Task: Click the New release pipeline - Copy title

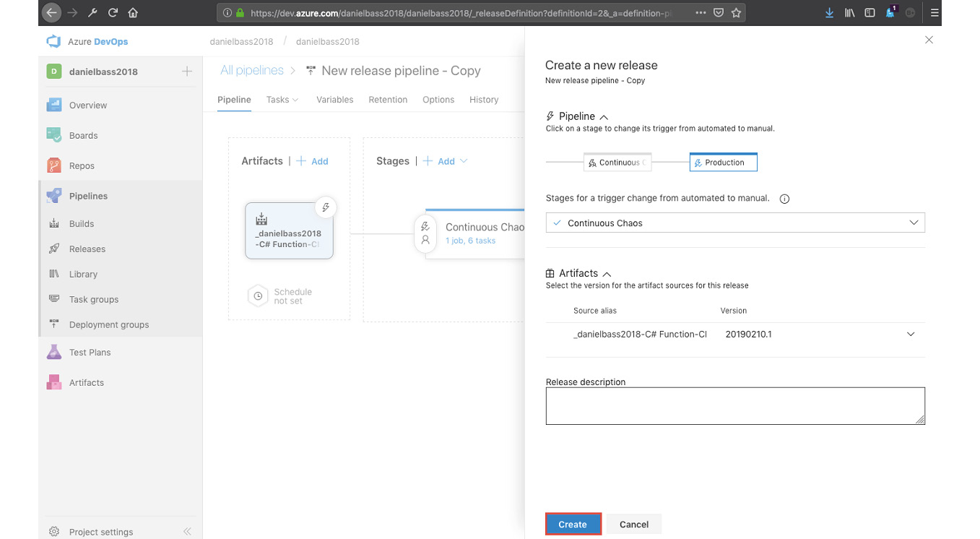Action: click(x=401, y=71)
